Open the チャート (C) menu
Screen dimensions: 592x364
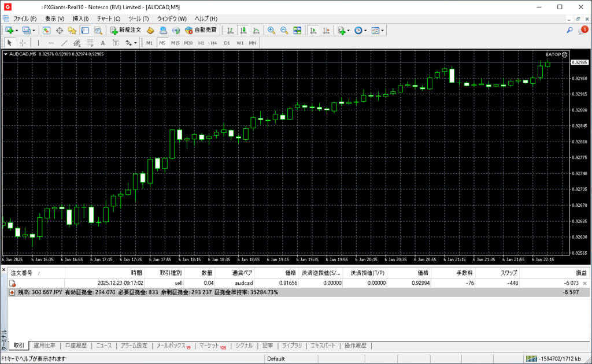(x=108, y=18)
